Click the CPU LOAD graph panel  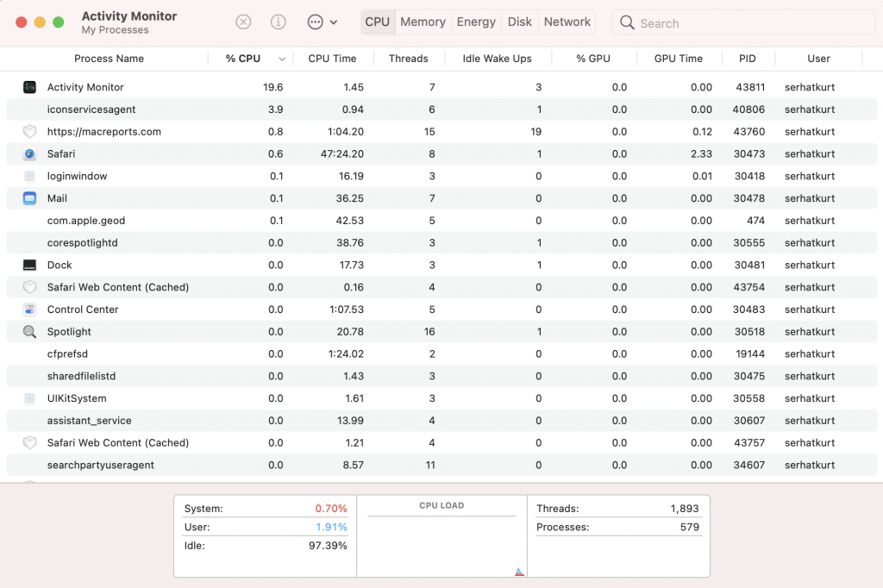click(441, 536)
